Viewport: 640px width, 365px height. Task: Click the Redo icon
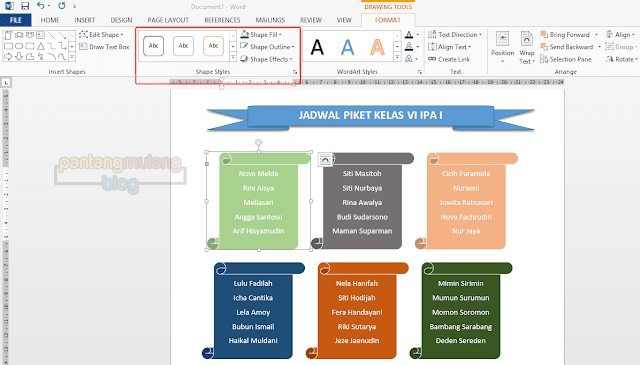coord(62,6)
